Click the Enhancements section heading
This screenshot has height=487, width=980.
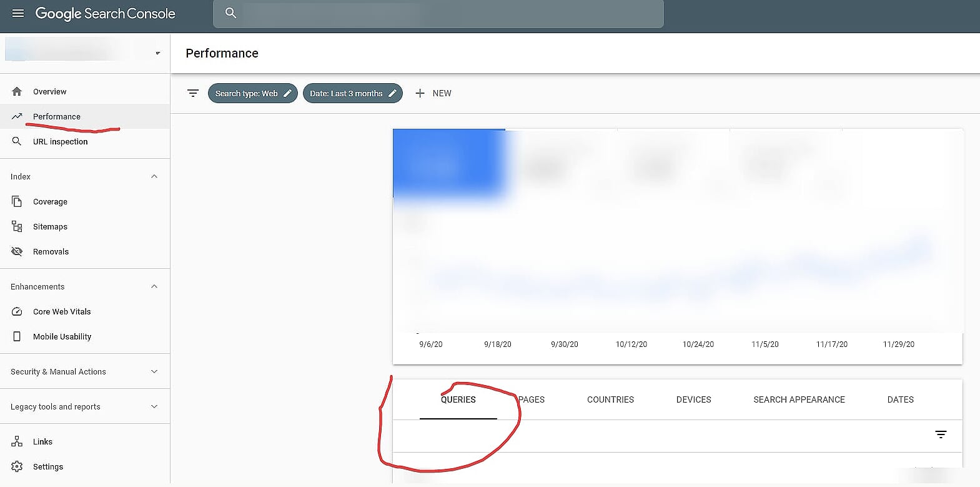click(x=37, y=286)
